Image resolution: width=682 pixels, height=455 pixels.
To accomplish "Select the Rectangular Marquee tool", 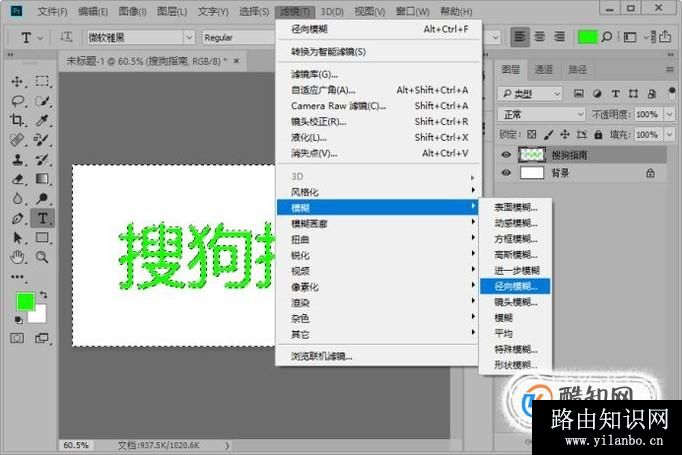I will (42, 81).
